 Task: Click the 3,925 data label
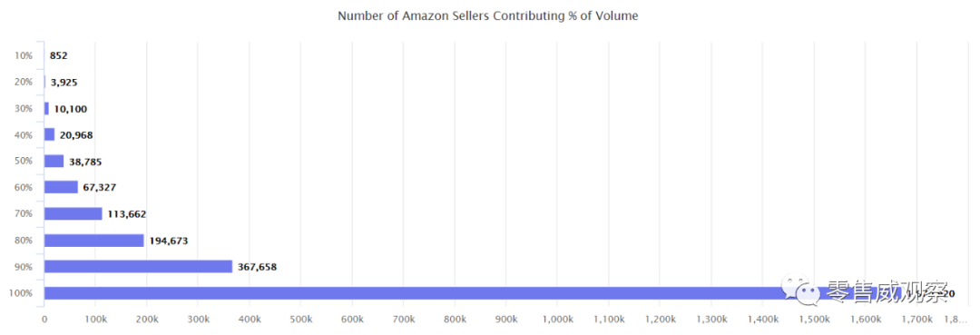64,82
